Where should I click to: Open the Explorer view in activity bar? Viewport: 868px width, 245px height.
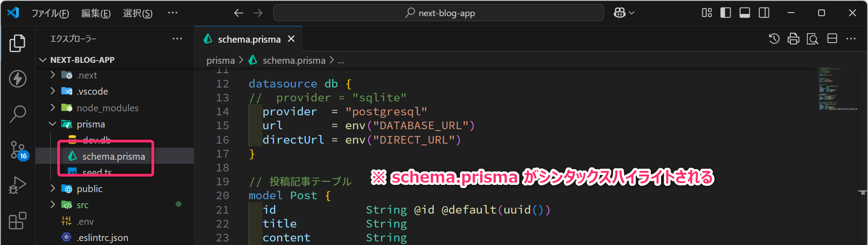[18, 44]
